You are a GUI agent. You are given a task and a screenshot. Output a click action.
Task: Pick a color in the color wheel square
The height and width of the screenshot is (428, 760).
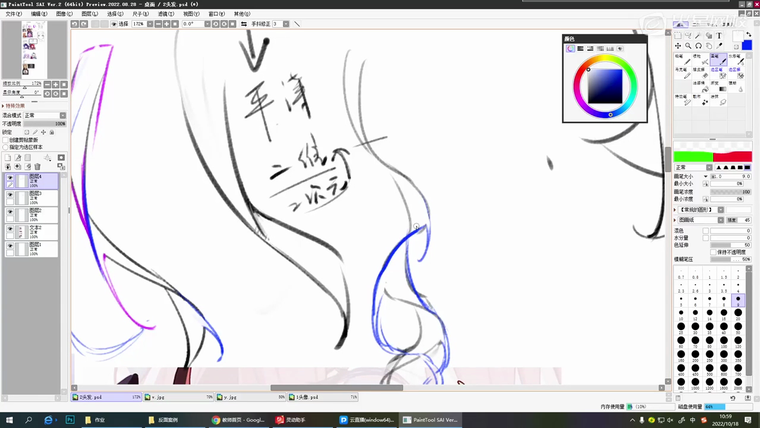pyautogui.click(x=606, y=88)
